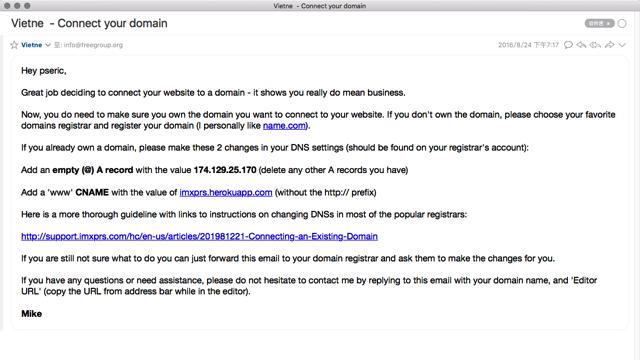Open the more actions chevron beside forward

[x=622, y=45]
